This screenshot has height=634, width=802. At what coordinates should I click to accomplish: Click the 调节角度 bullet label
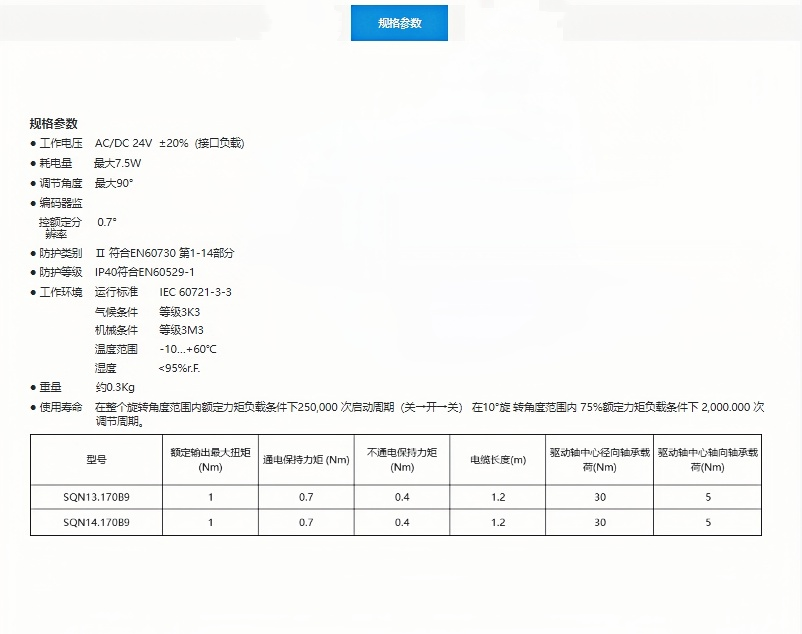click(60, 183)
